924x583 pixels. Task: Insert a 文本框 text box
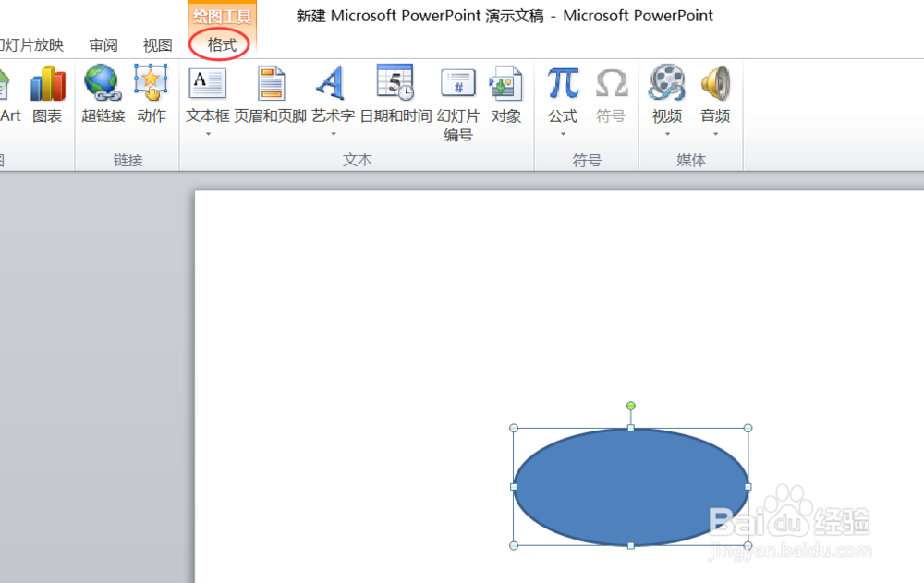click(x=207, y=84)
